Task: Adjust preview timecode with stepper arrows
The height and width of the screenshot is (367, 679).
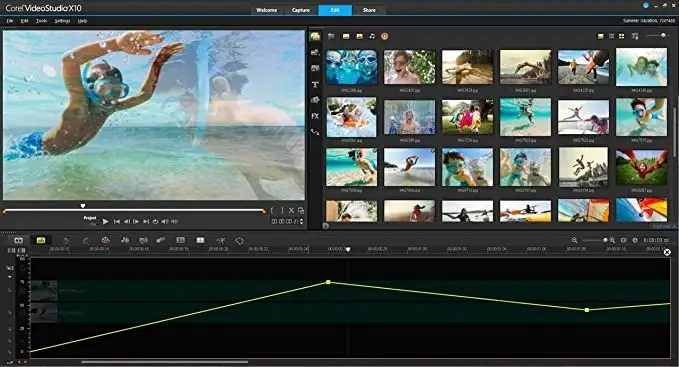Action: click(x=301, y=222)
